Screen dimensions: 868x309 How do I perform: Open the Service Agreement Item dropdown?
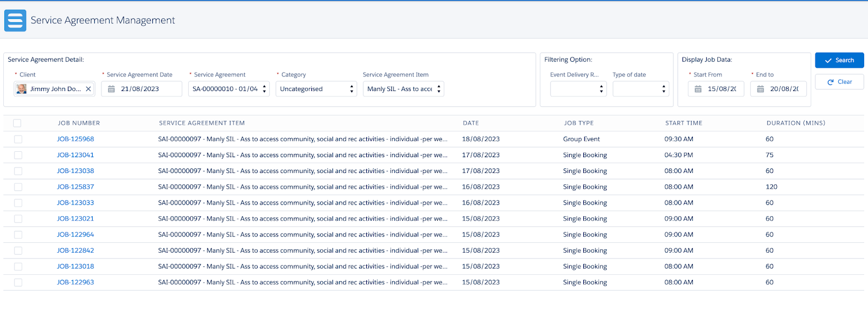point(404,89)
